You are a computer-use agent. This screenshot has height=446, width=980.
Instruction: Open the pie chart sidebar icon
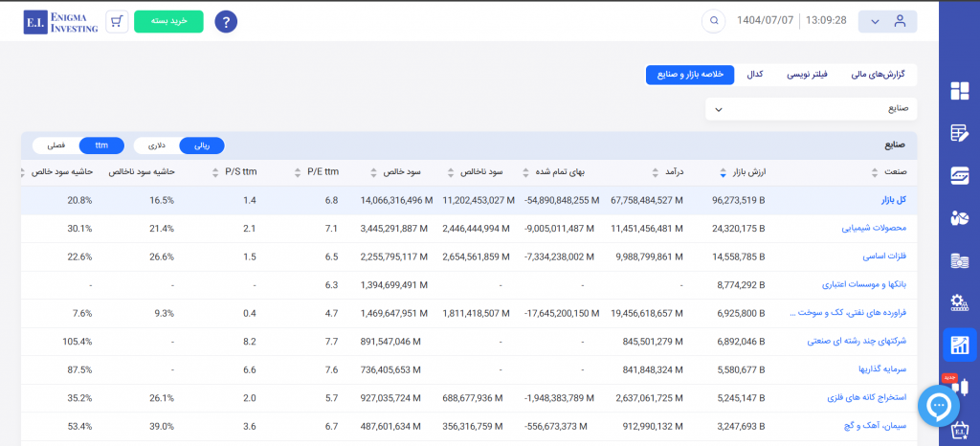[x=959, y=218]
